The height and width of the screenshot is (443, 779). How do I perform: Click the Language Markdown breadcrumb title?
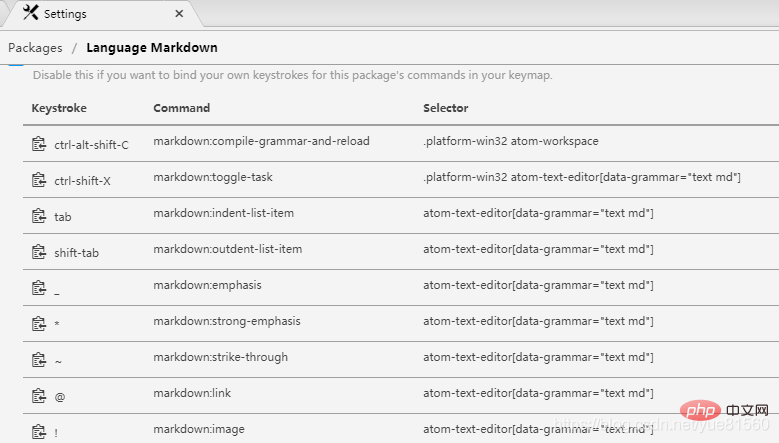[152, 48]
